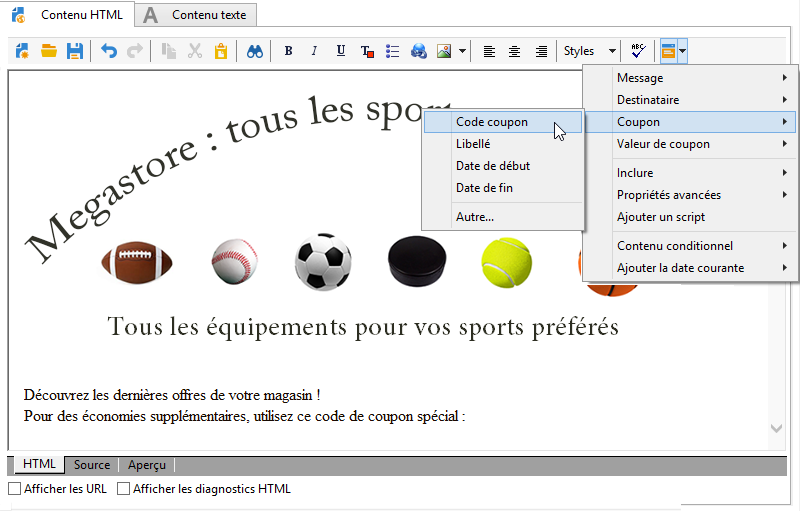Open Propriétés avancées submenu
800x511 pixels.
click(691, 195)
